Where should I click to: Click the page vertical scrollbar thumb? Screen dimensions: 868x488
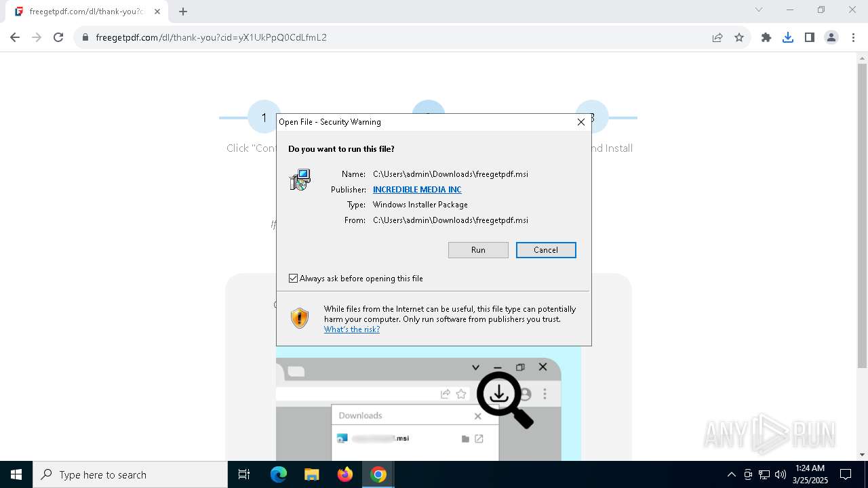click(862, 217)
